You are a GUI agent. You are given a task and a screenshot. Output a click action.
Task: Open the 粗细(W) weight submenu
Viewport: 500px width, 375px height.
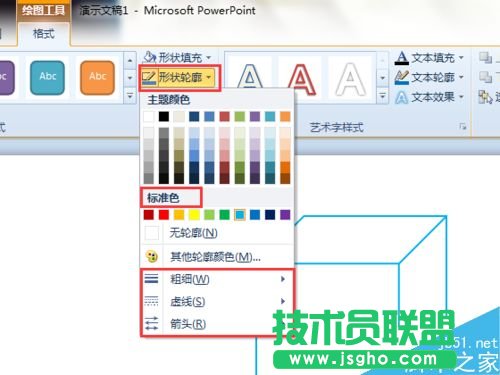217,279
